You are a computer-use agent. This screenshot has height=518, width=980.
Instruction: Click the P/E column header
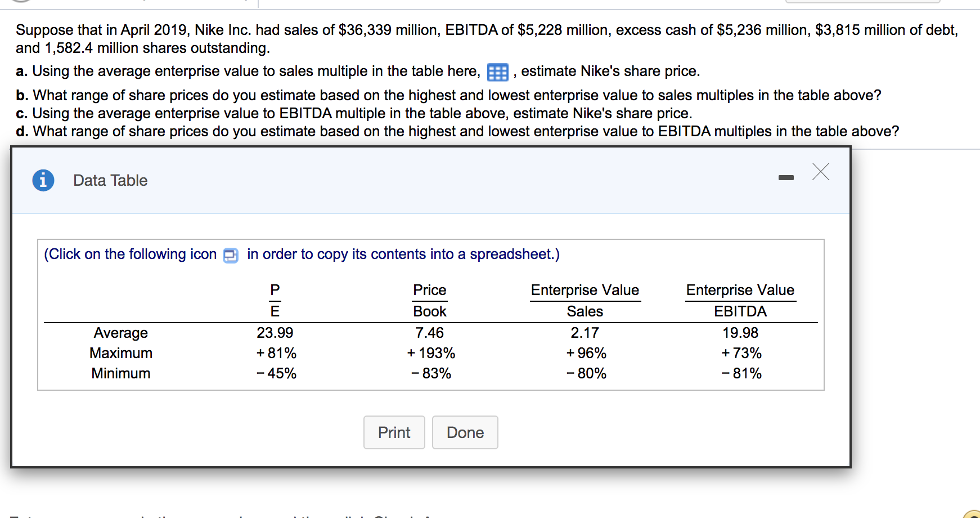(x=275, y=301)
